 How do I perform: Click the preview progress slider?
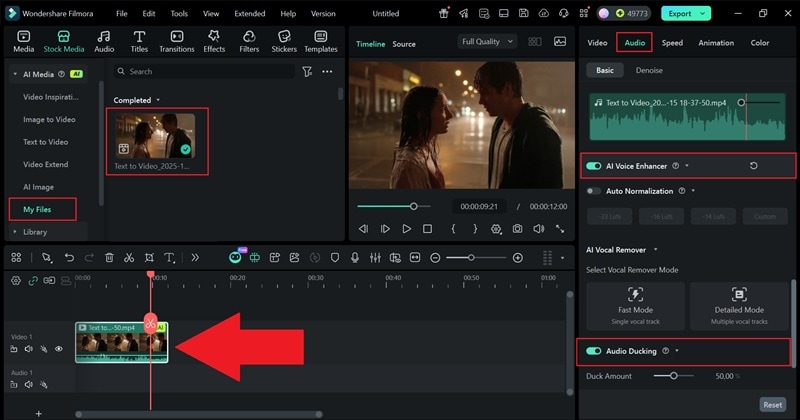click(394, 207)
